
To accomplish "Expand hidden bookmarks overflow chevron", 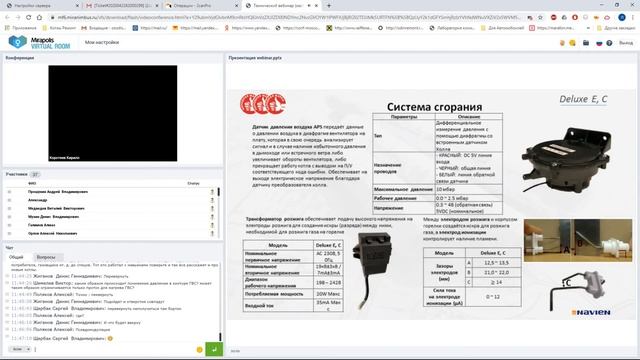I will click(588, 28).
